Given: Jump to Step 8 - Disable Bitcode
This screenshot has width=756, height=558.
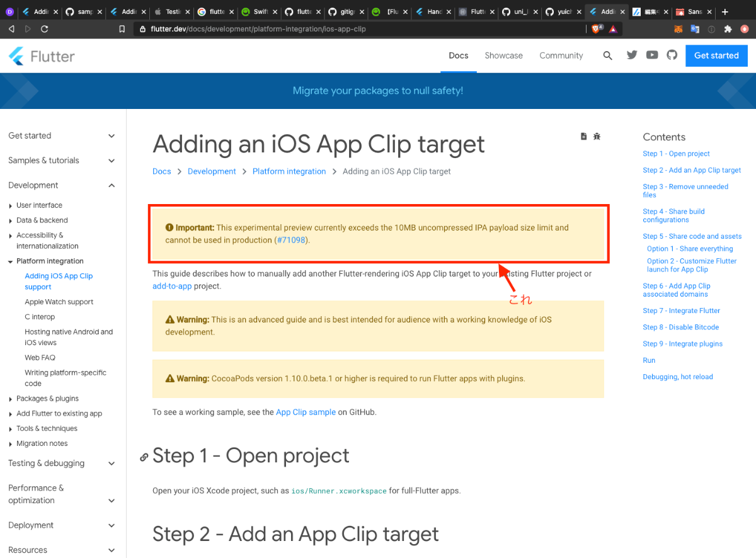Looking at the screenshot, I should pos(680,327).
